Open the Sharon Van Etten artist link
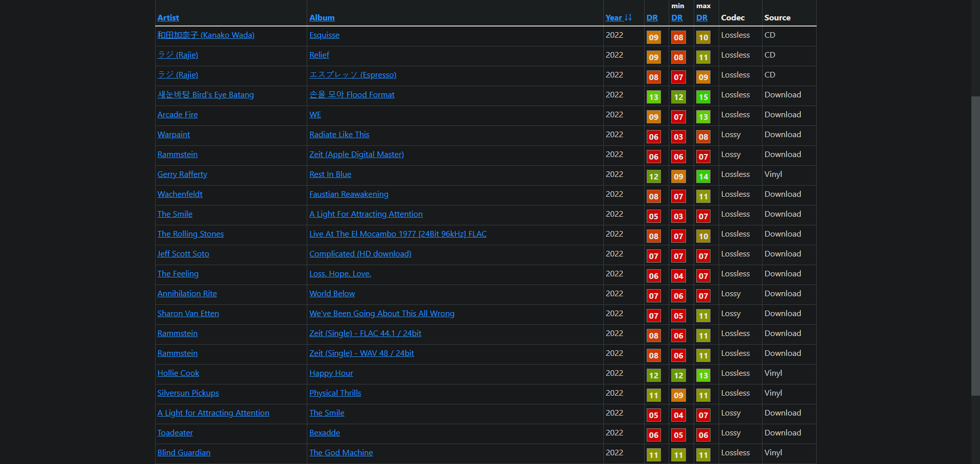980x464 pixels. pos(188,314)
